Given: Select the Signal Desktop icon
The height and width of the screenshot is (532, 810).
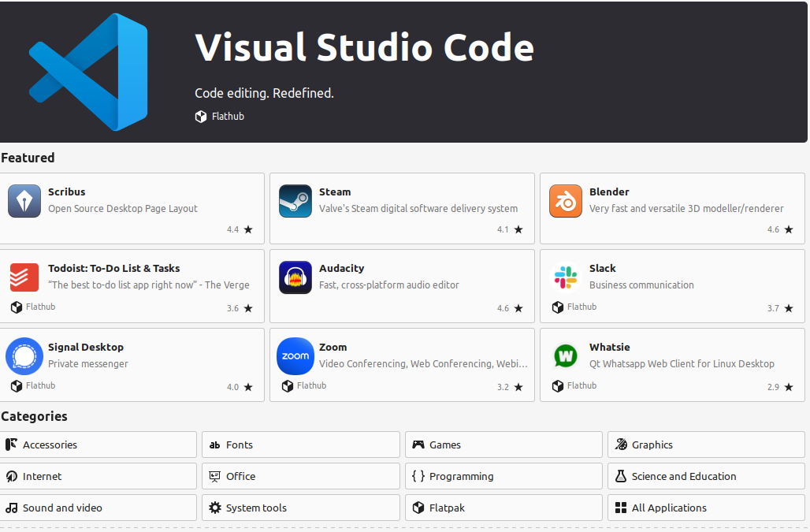Looking at the screenshot, I should (x=24, y=356).
